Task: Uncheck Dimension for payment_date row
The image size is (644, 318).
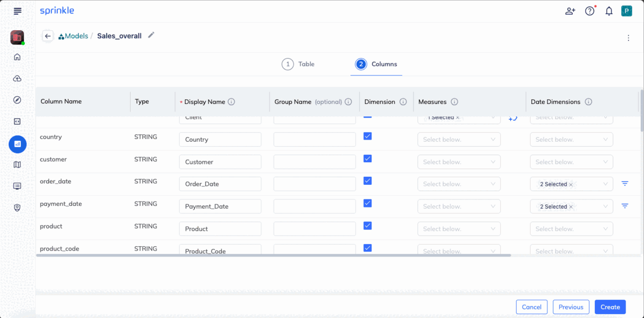Action: [368, 203]
